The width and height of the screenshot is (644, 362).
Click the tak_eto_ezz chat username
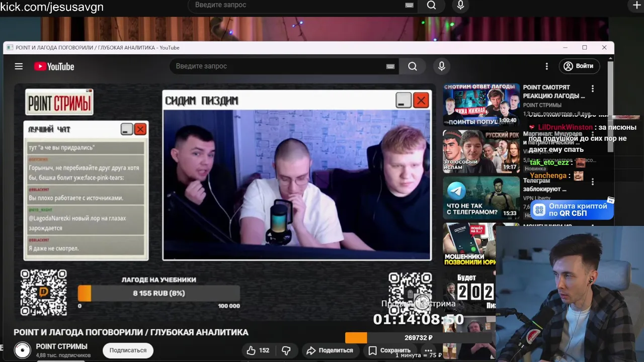[549, 162]
